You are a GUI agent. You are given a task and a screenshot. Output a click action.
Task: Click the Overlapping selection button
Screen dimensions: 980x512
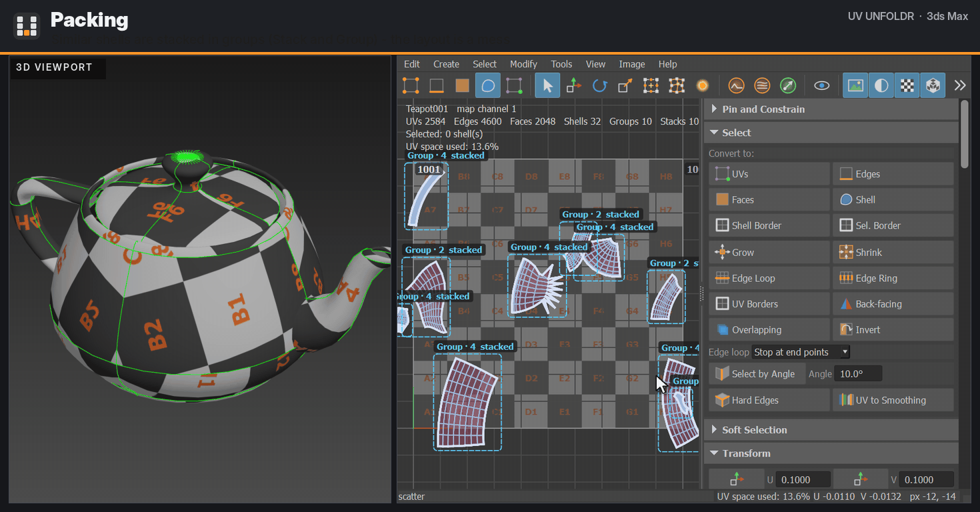click(x=769, y=330)
